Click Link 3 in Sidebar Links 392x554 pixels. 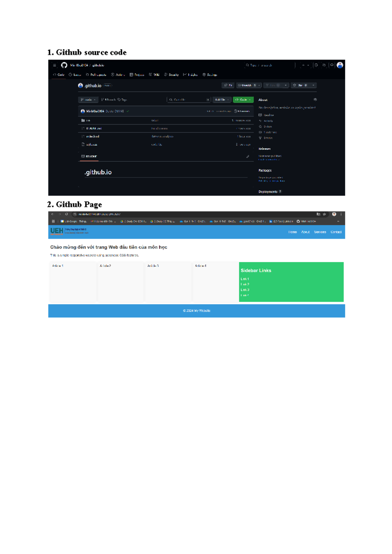point(245,290)
